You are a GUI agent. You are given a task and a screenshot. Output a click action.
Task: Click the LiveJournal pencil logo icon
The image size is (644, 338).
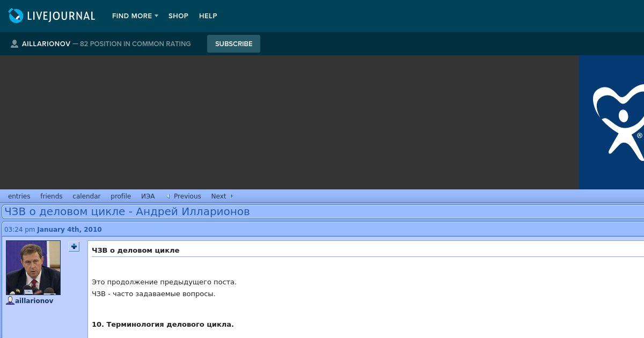[16, 16]
